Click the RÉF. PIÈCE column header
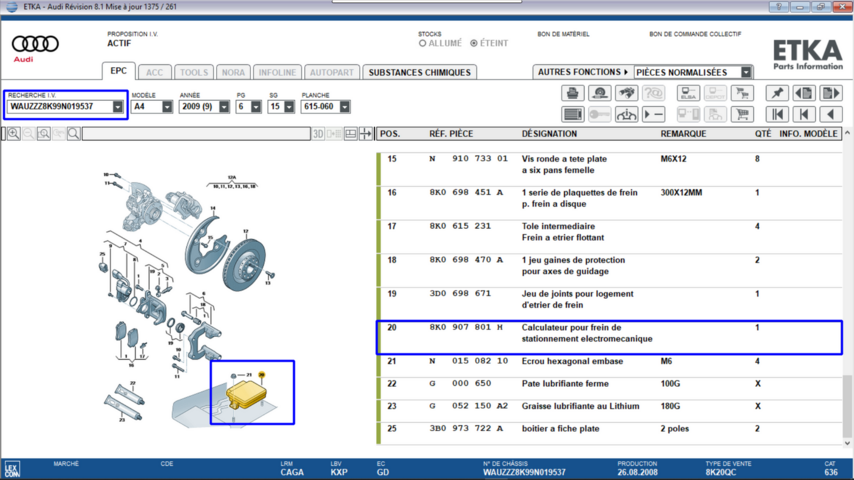The image size is (854, 480). coord(451,133)
